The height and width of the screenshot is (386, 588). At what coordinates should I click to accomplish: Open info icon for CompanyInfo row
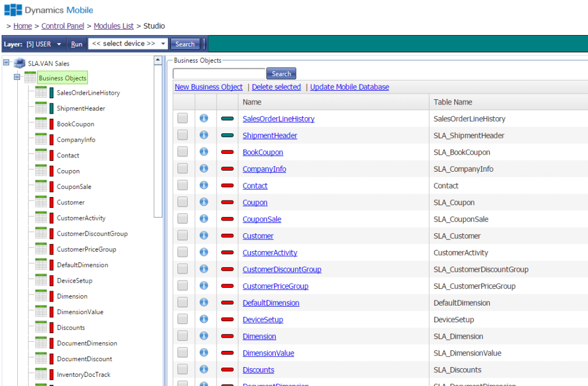(x=204, y=168)
